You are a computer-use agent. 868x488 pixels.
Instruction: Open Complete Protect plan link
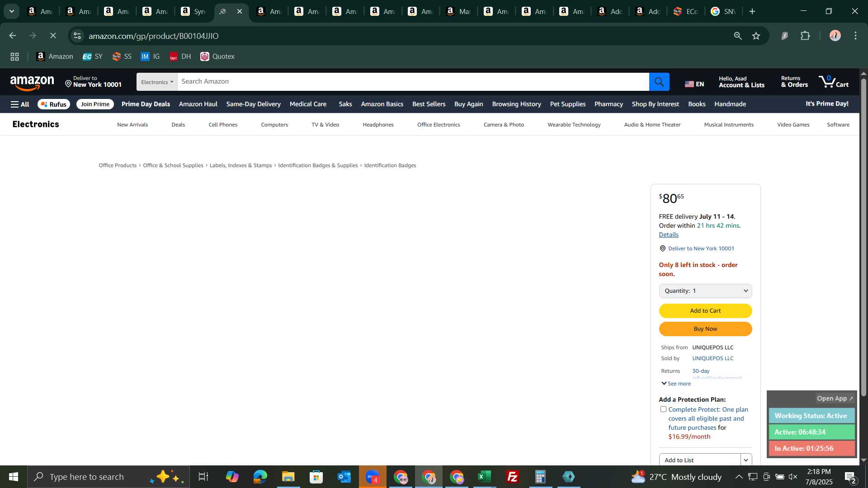point(708,418)
